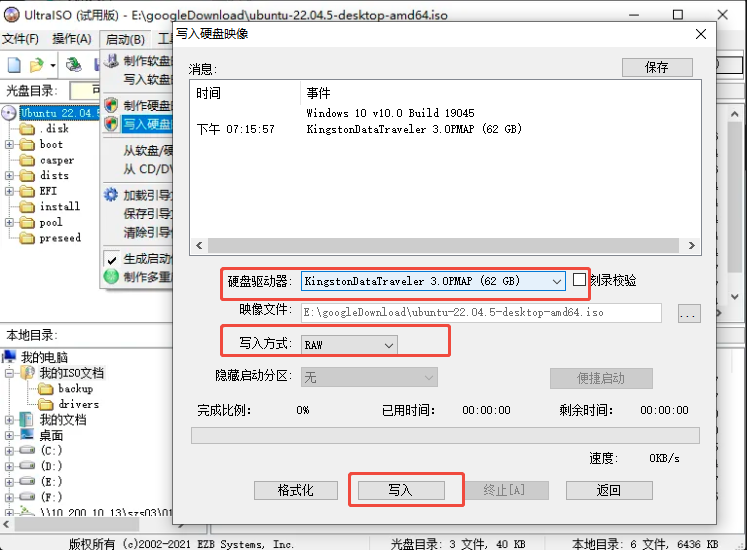Click the 返回 button

[609, 490]
